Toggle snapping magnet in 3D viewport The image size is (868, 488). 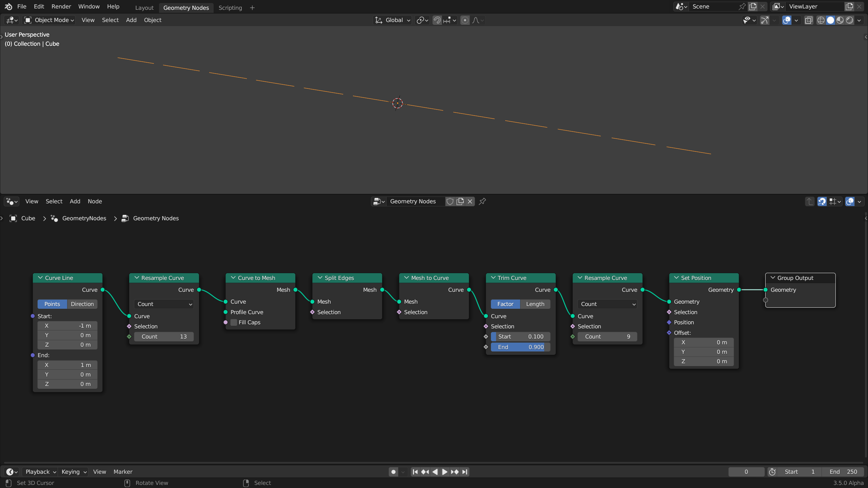point(437,20)
